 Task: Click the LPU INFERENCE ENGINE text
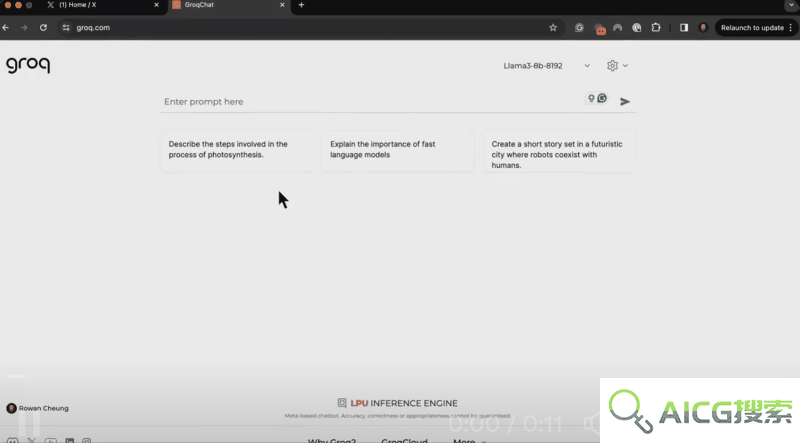click(x=404, y=403)
